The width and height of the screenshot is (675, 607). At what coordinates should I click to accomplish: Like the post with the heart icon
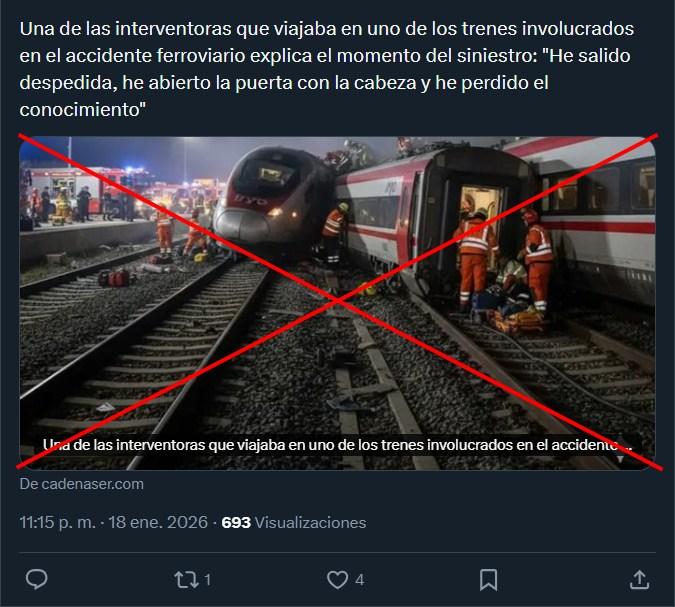point(338,579)
